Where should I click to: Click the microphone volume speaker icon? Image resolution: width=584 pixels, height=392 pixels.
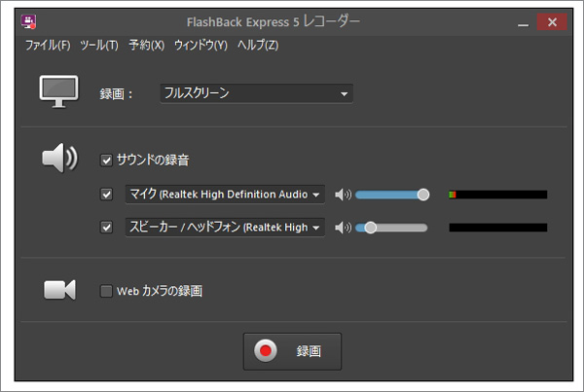[x=343, y=195]
